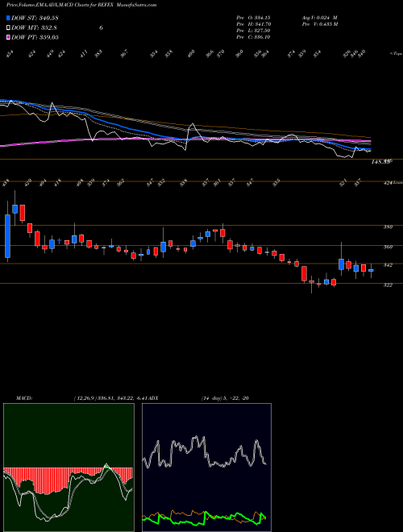Screen dimensions: 403x532
Task: Click the last candlestick on the chart
Action: (371, 270)
